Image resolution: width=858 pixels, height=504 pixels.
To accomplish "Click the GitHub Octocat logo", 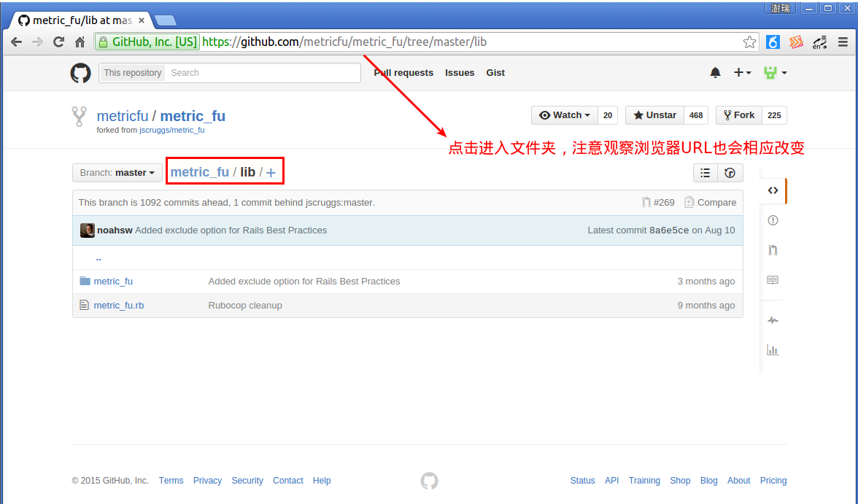I will (80, 73).
